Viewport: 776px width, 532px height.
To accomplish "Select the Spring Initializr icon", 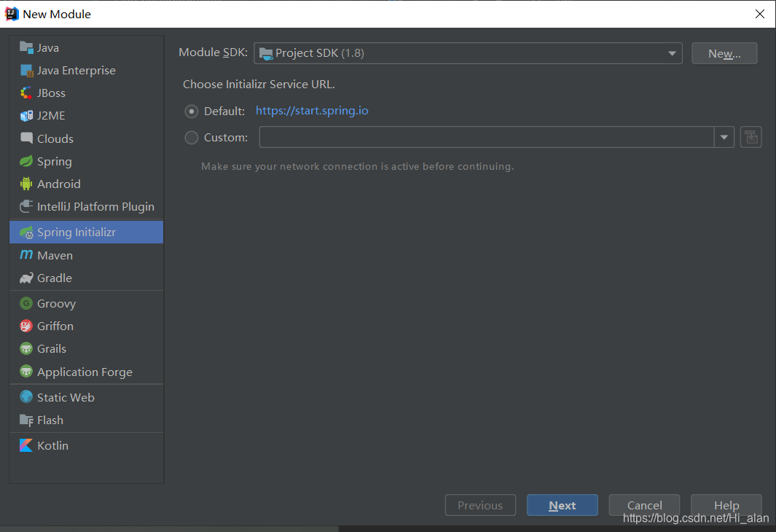I will pos(26,232).
